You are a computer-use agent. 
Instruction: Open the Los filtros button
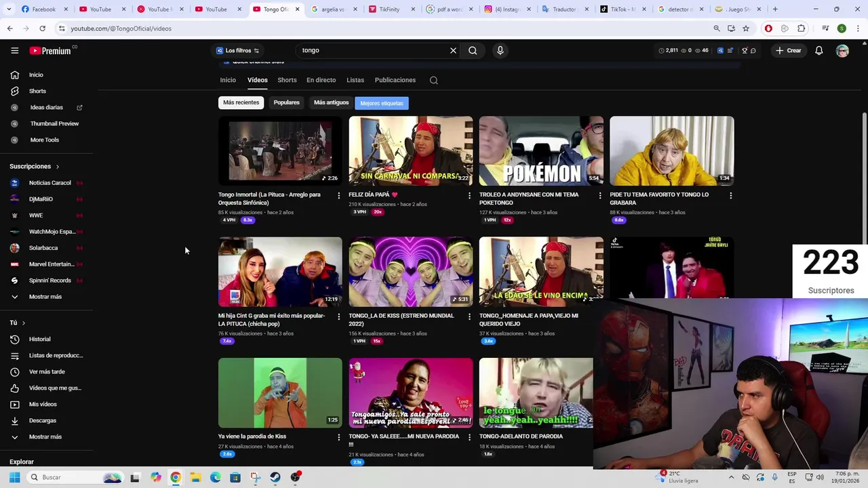click(x=237, y=50)
